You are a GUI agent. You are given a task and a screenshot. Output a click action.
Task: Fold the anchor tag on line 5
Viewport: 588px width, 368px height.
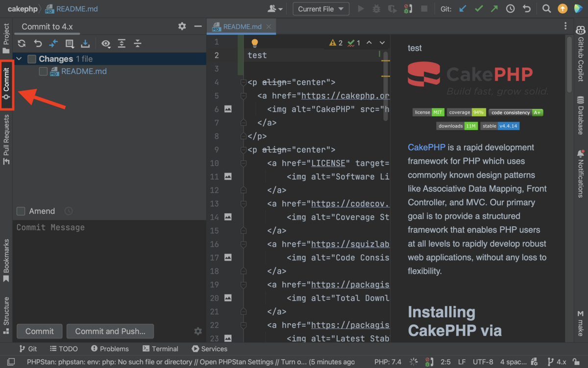point(244,96)
